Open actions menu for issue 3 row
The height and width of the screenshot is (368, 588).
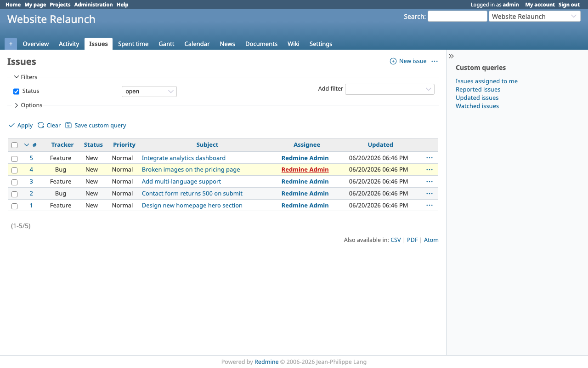(430, 182)
